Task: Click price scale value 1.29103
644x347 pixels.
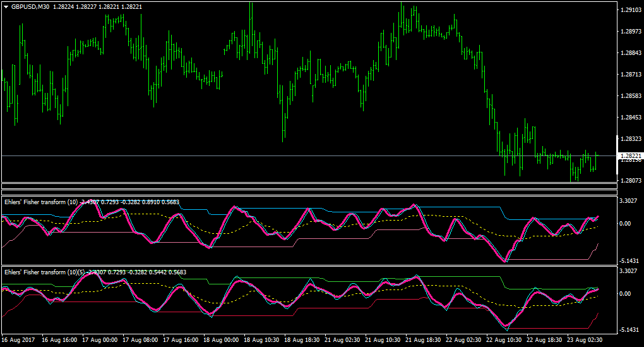Action: click(x=631, y=10)
